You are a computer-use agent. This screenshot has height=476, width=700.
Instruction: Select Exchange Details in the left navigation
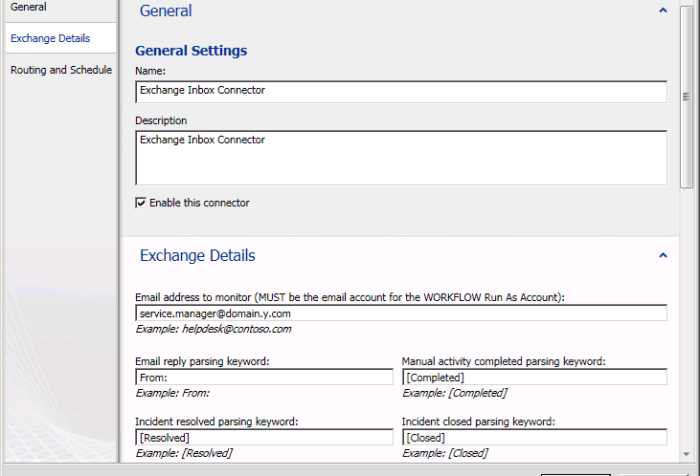tap(50, 38)
